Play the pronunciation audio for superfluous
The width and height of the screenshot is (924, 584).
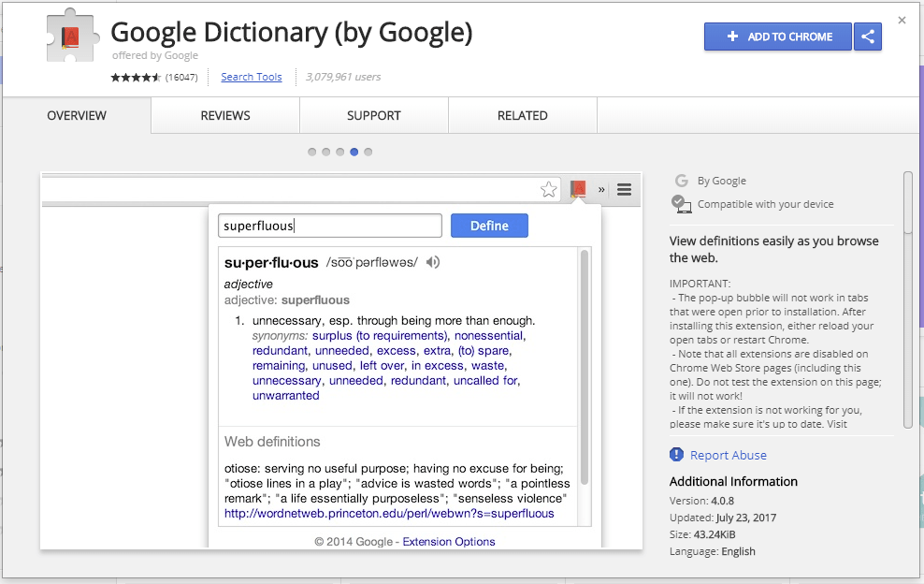coord(431,263)
